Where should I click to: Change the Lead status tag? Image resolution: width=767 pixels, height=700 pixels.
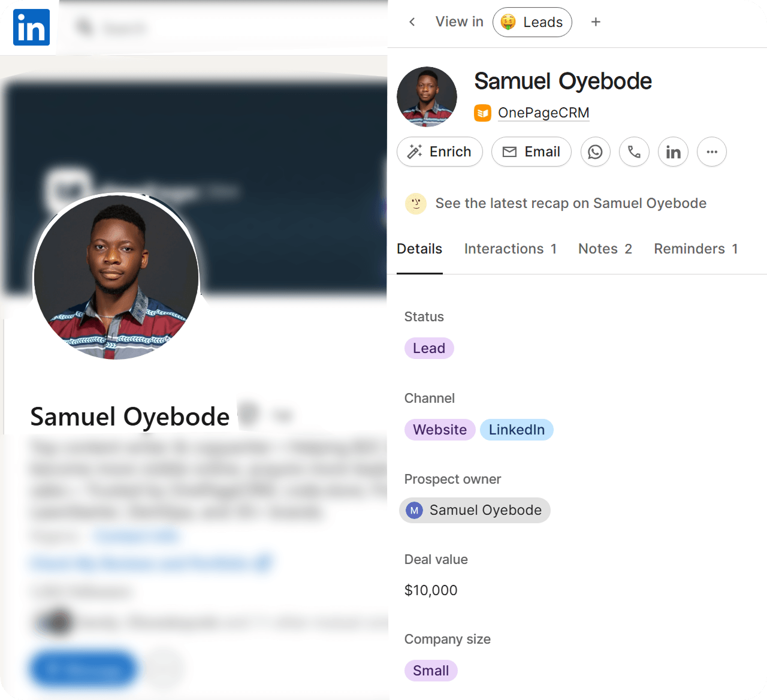coord(429,348)
